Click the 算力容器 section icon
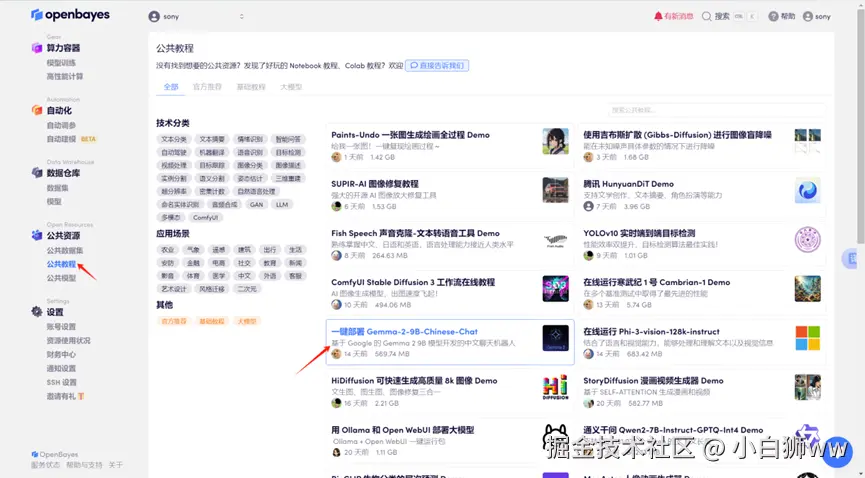The width and height of the screenshot is (865, 478). [x=36, y=48]
